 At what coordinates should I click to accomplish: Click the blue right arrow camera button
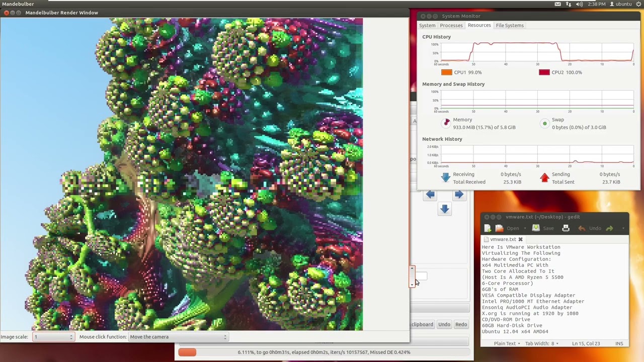click(x=459, y=195)
